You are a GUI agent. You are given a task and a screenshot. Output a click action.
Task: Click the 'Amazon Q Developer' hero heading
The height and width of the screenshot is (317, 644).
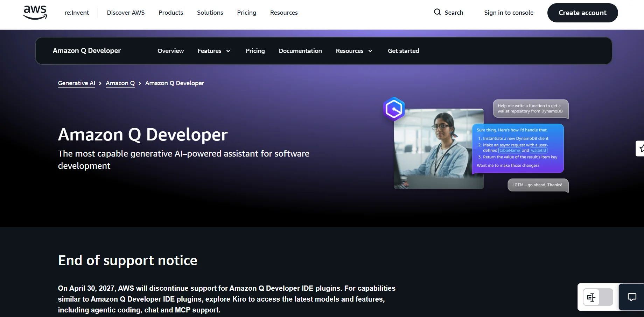(x=143, y=135)
